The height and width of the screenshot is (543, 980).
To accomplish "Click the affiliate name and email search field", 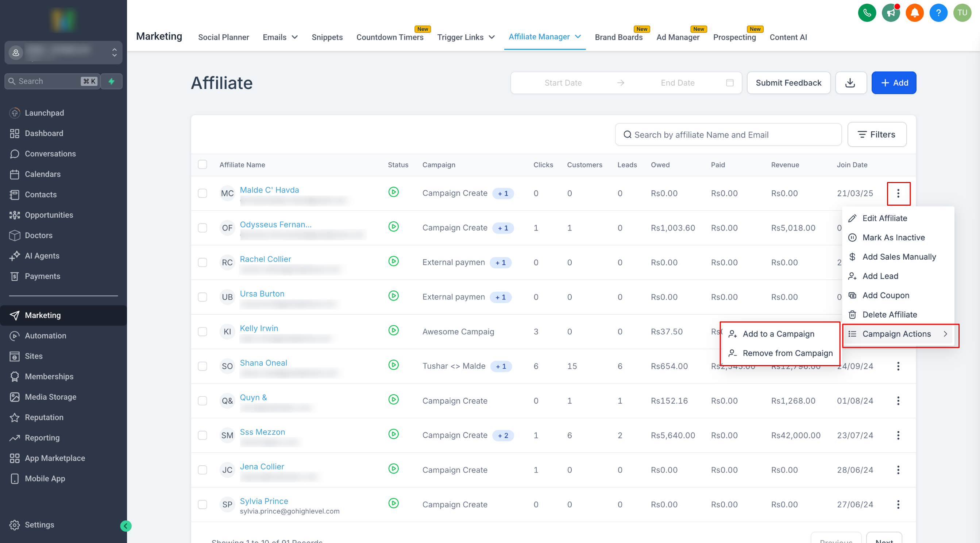I will point(728,135).
